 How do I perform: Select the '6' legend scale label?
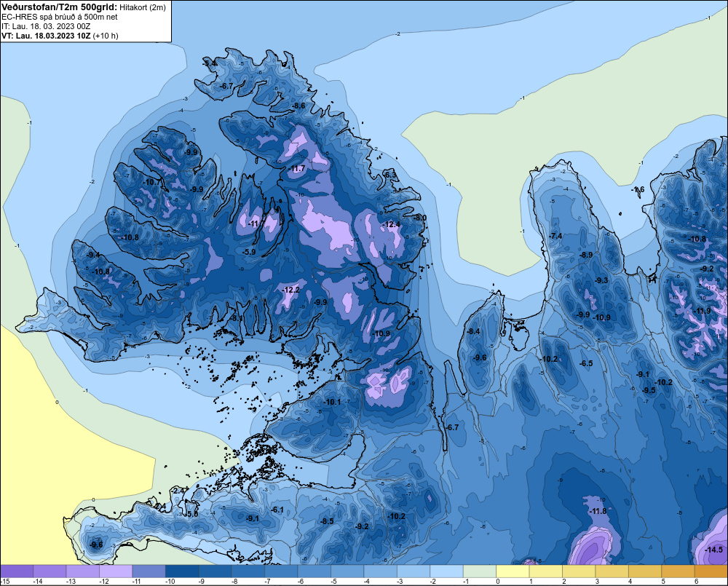tap(696, 582)
